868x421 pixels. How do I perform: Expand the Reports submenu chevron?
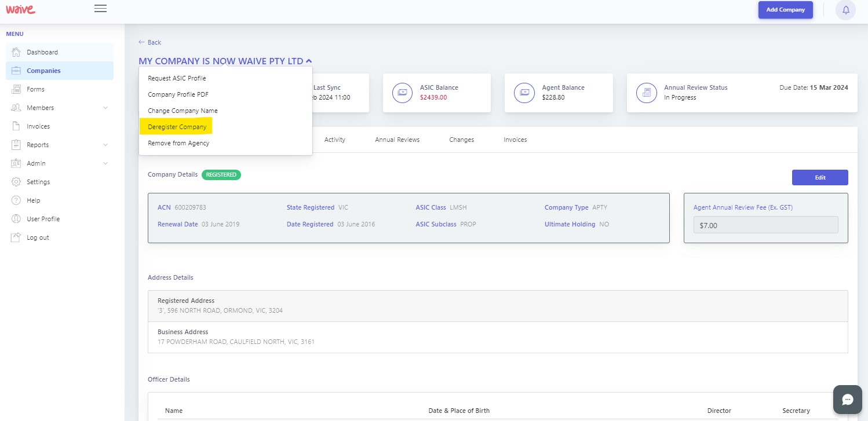[105, 145]
